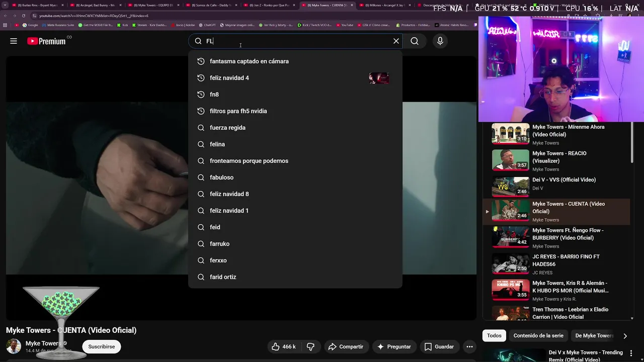Play 'JC REYES - BARRIO FINO FT HADES66'
This screenshot has height=362, width=644.
[556, 264]
